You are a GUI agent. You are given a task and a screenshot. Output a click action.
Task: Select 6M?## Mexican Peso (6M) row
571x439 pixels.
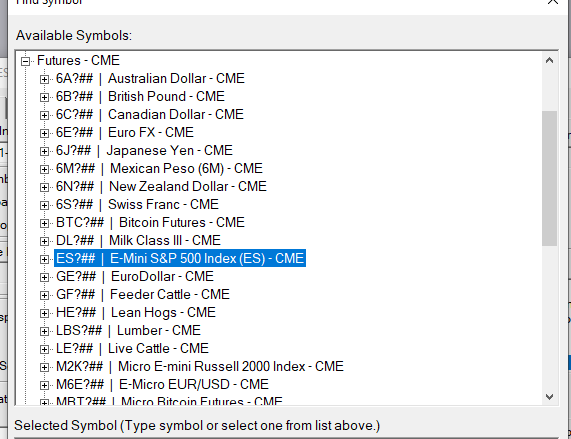(x=159, y=169)
